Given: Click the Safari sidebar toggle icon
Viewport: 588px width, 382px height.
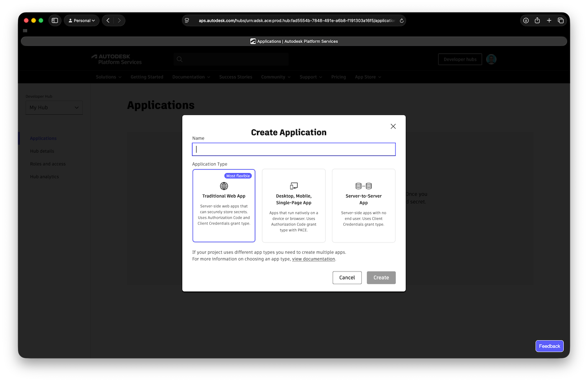Looking at the screenshot, I should tap(55, 20).
